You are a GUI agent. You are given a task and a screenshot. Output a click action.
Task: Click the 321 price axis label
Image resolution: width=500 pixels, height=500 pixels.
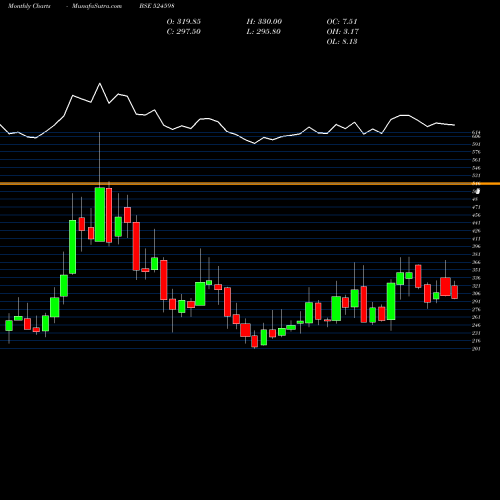(x=476, y=286)
